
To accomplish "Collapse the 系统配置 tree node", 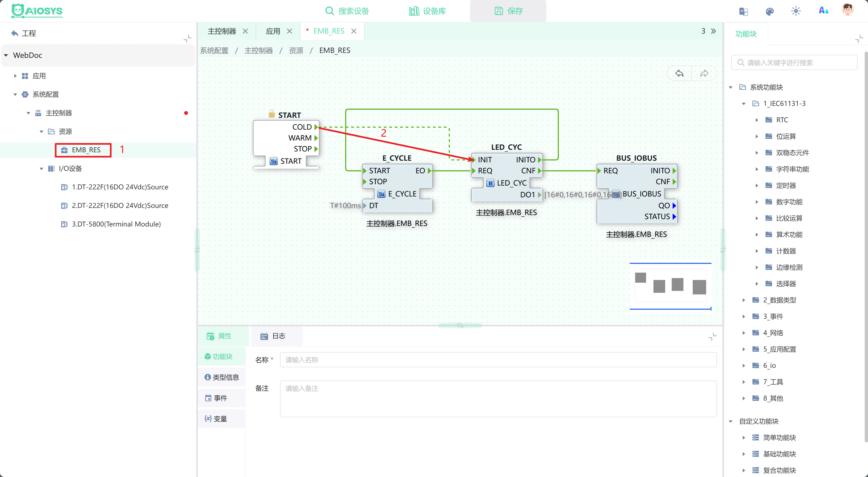I will pyautogui.click(x=15, y=94).
